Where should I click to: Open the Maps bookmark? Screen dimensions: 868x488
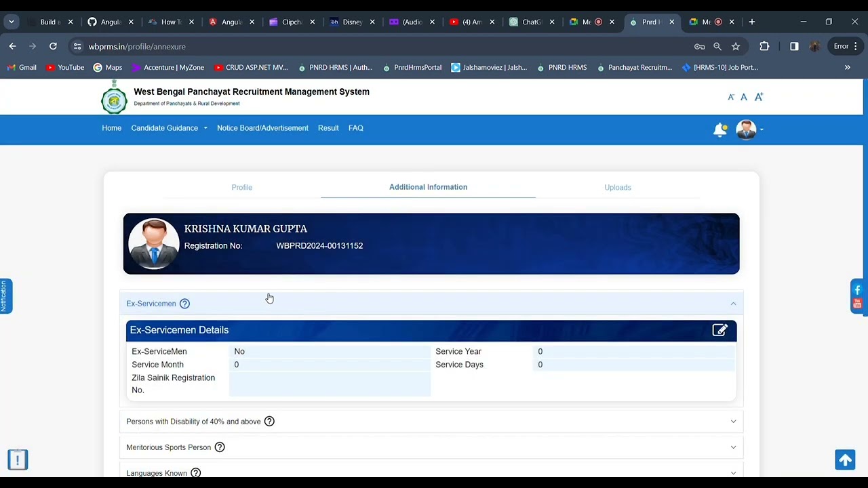(108, 67)
